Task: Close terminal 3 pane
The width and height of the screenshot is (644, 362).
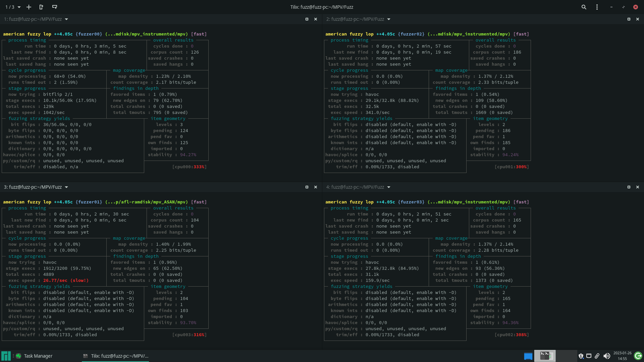Action: click(315, 187)
